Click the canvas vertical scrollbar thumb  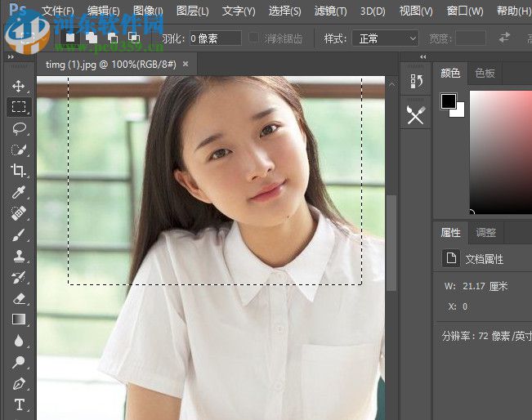[x=391, y=243]
